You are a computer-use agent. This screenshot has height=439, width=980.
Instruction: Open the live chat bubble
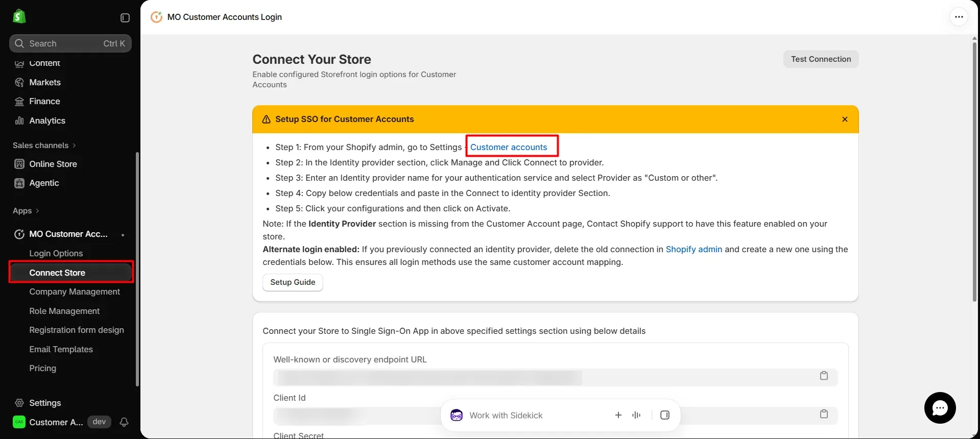(x=940, y=408)
